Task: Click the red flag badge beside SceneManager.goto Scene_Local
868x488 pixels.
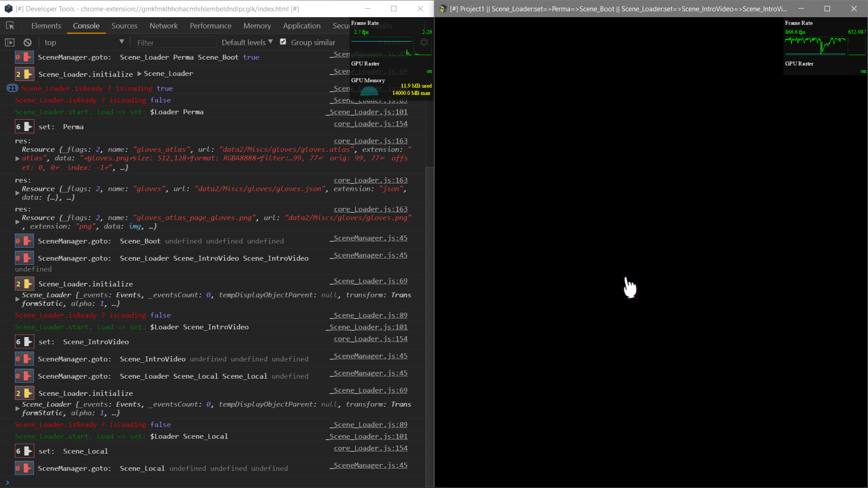Action: click(24, 468)
